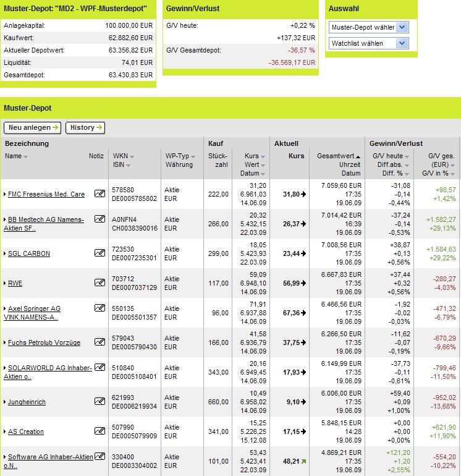Open Jungheinrich stock link
The width and height of the screenshot is (461, 476).
(x=27, y=402)
